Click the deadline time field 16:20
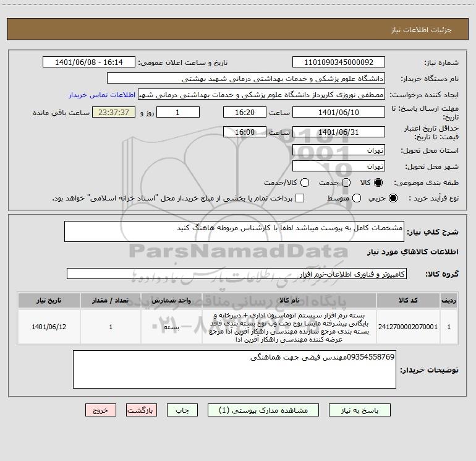The width and height of the screenshot is (476, 461). (245, 112)
